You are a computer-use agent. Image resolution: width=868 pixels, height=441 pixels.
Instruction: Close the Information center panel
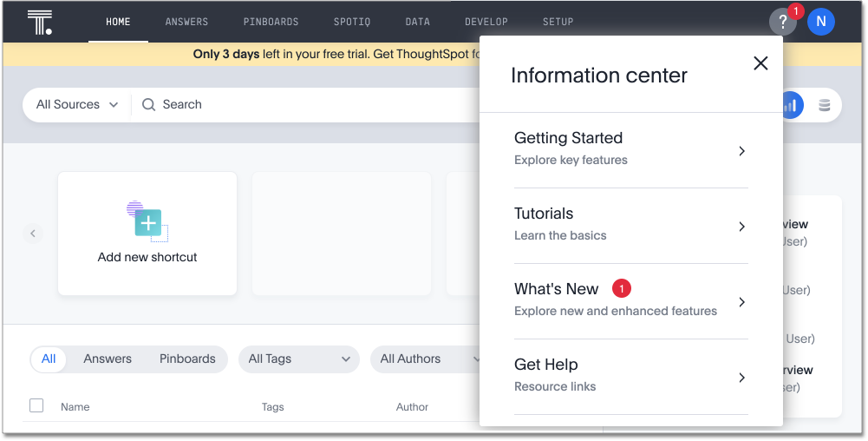tap(760, 63)
